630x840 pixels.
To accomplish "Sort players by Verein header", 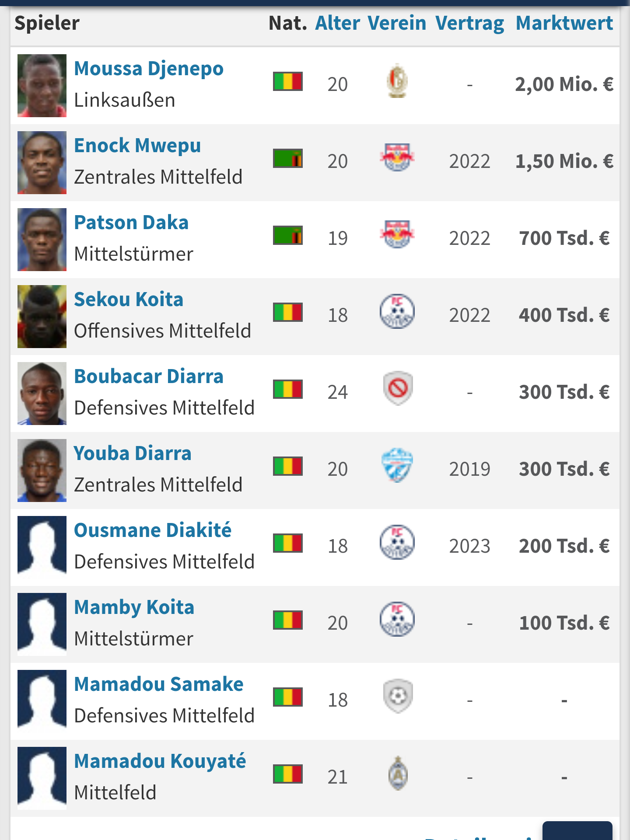I will point(397,23).
